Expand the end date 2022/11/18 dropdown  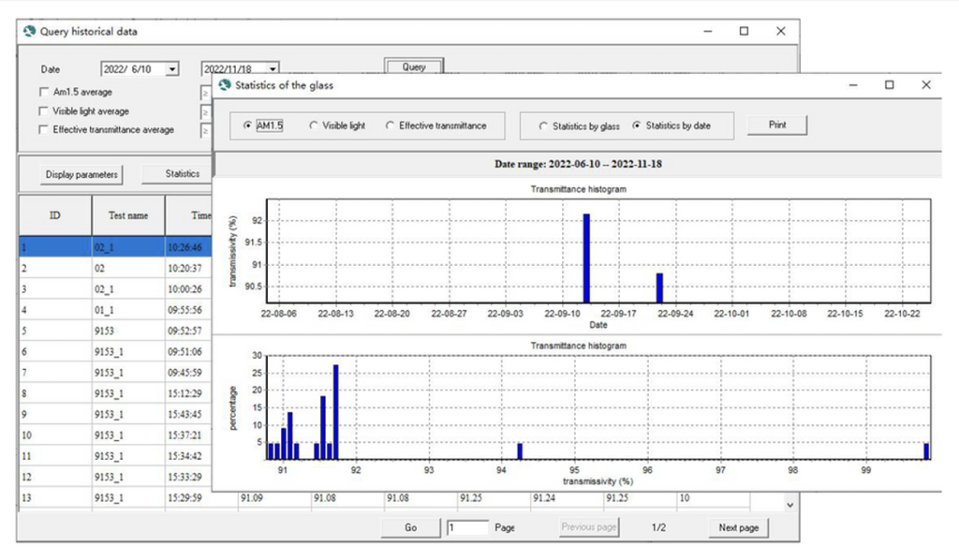pos(272,69)
